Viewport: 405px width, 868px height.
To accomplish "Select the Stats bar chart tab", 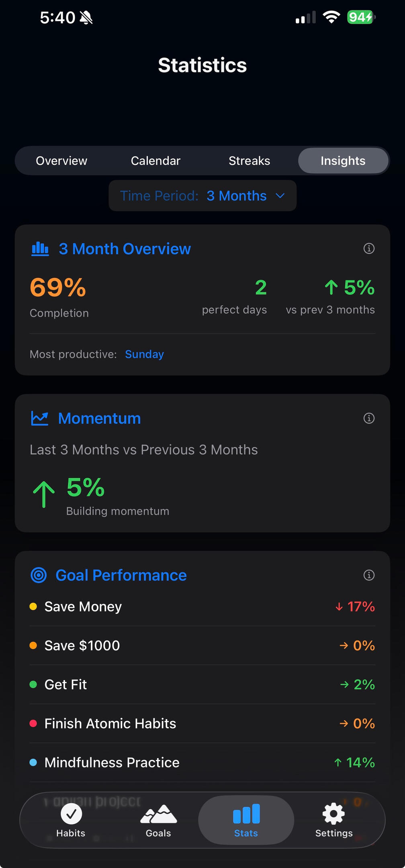I will [x=246, y=814].
